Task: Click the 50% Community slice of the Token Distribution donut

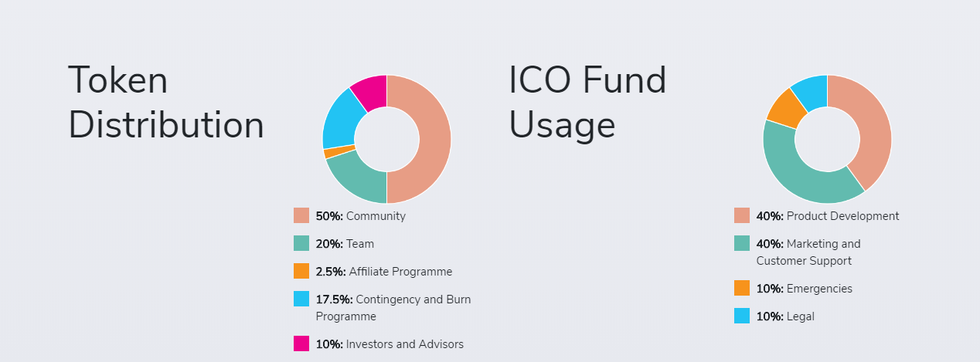Action: (x=433, y=139)
